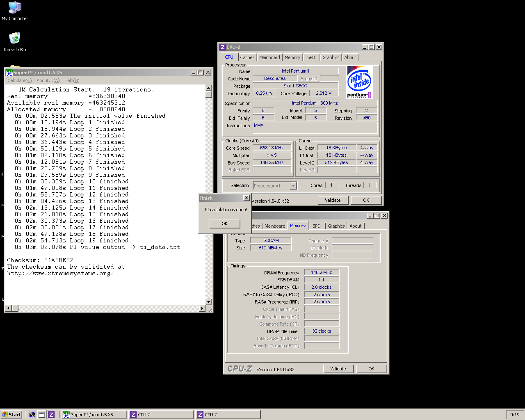
Task: Click the Core Speed 658.13 MHz field
Action: [272, 148]
